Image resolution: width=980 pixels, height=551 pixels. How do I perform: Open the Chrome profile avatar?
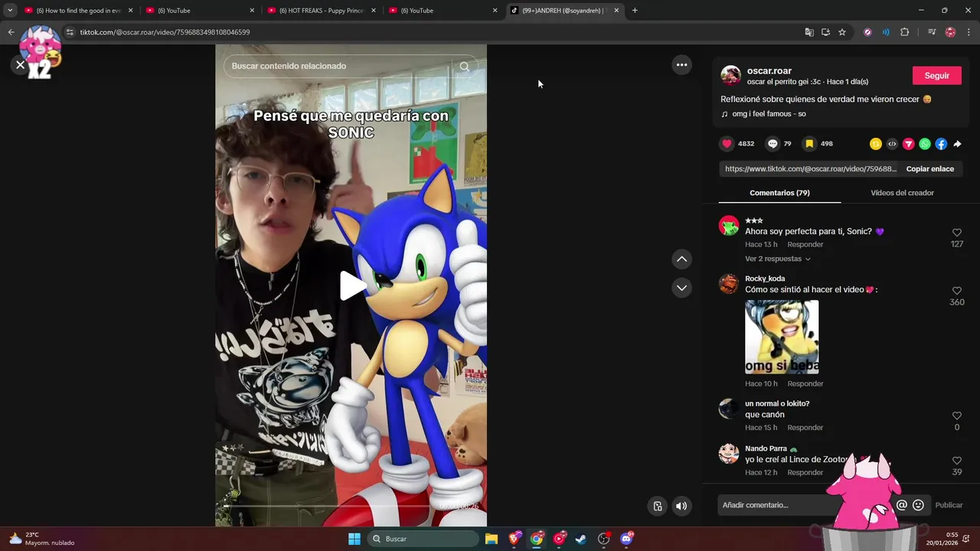(x=950, y=32)
